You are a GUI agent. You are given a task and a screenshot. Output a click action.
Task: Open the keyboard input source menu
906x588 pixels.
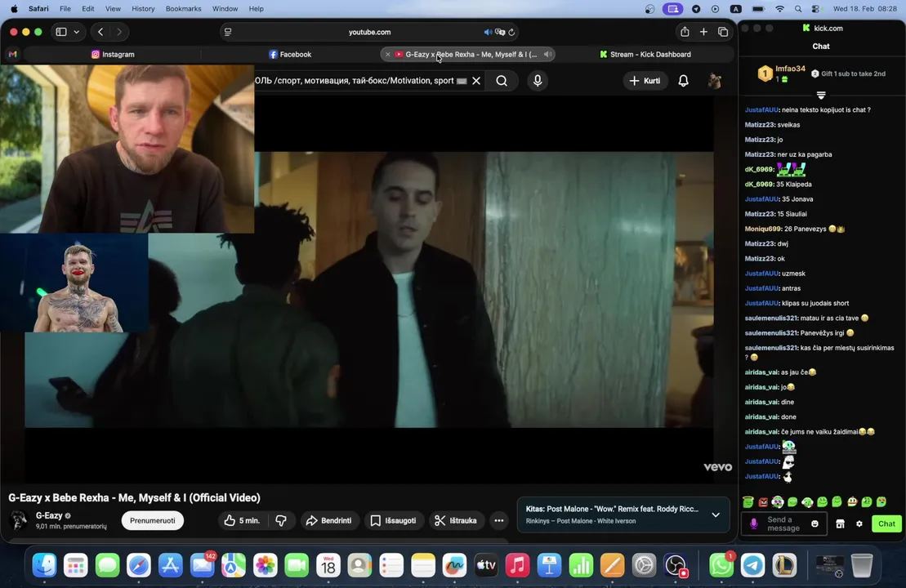[x=735, y=9]
